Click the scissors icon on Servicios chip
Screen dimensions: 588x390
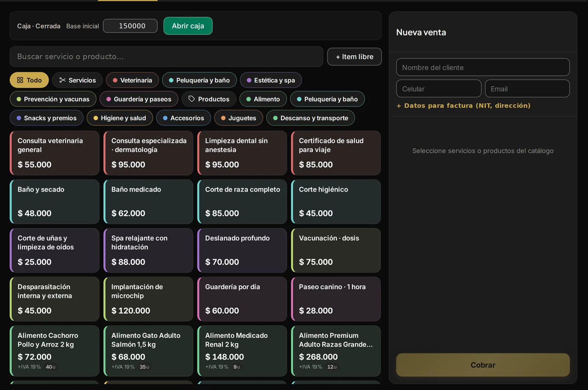point(62,80)
